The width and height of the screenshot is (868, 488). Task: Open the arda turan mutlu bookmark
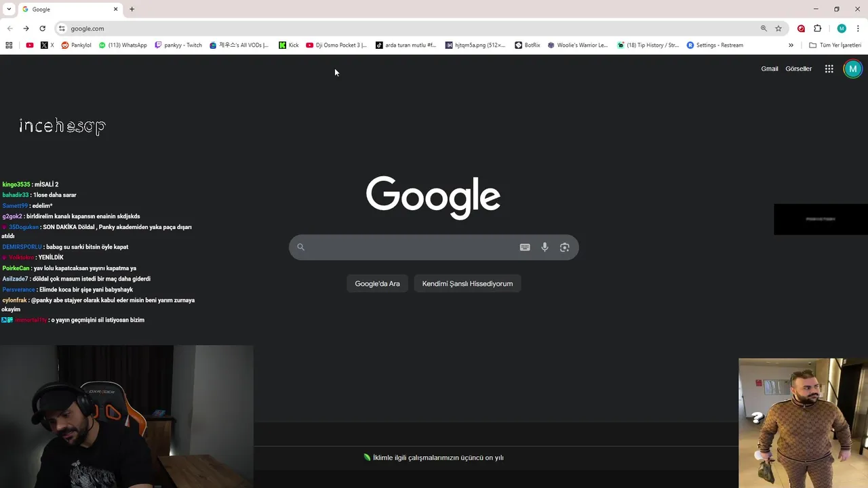point(406,45)
